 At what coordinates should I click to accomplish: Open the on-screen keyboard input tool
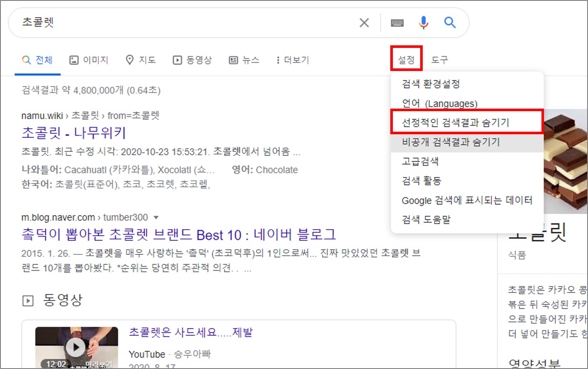click(397, 23)
